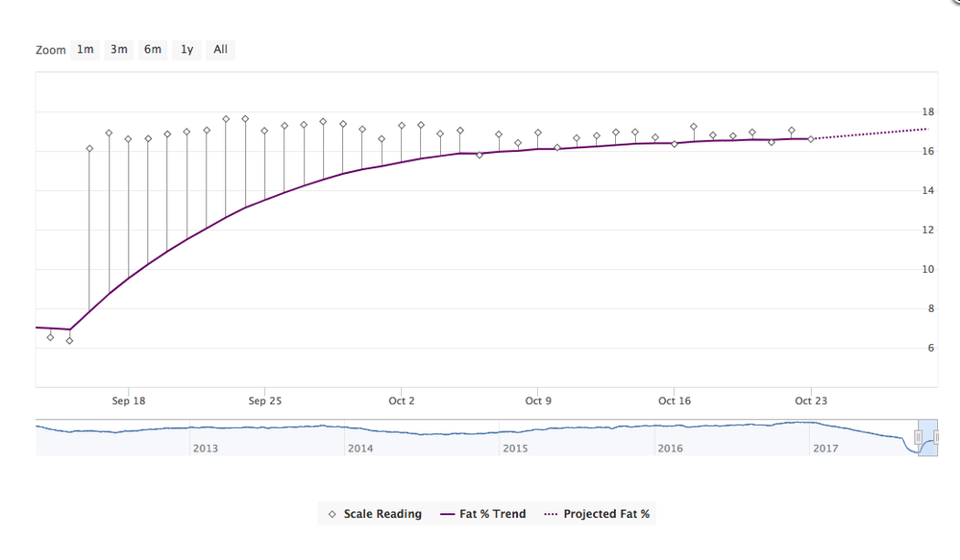This screenshot has width=960, height=560.
Task: Click the '8' y-axis label
Action: coord(931,308)
